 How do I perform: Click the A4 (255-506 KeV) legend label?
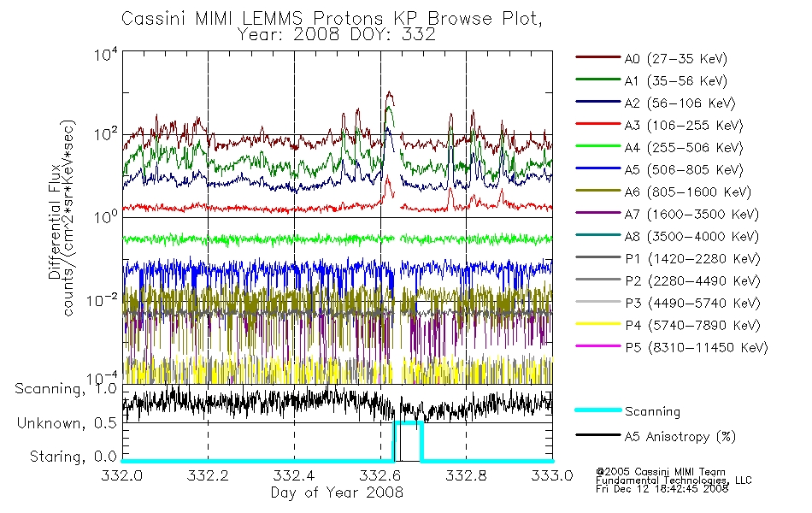point(683,148)
